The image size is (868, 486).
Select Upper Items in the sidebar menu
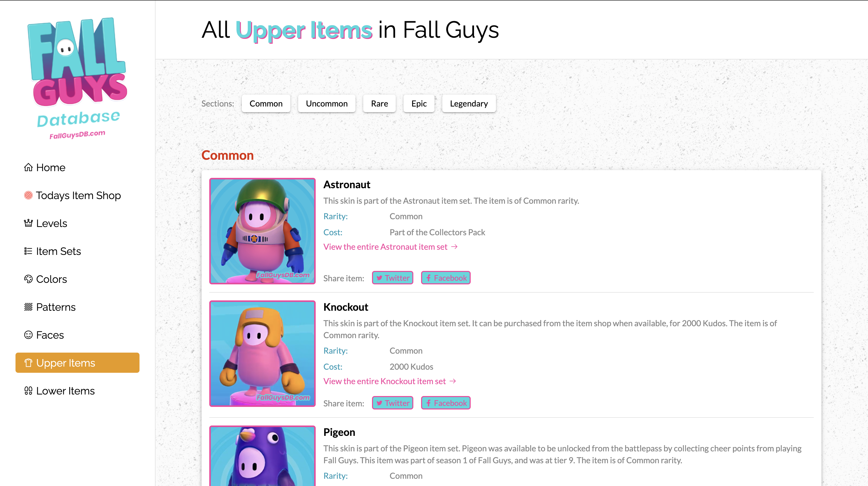pos(78,362)
